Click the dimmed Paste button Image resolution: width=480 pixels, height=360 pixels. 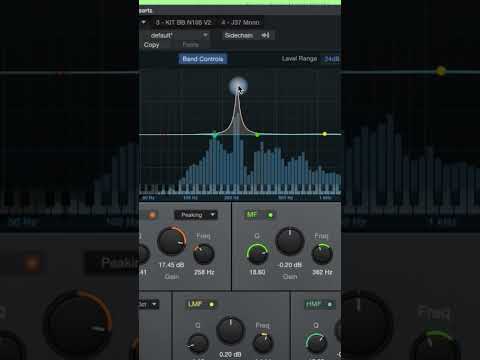point(191,44)
